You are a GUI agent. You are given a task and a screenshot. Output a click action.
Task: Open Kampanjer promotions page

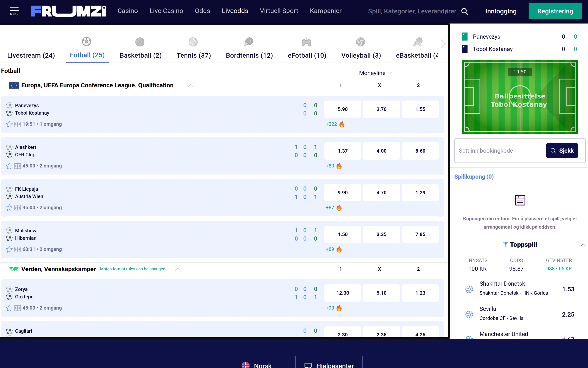(x=326, y=11)
